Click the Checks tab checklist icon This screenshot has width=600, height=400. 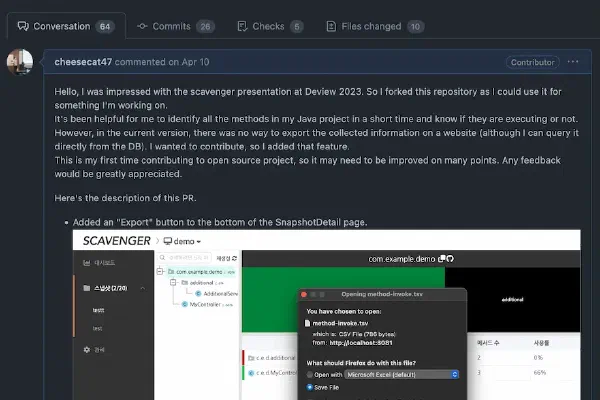tap(242, 26)
